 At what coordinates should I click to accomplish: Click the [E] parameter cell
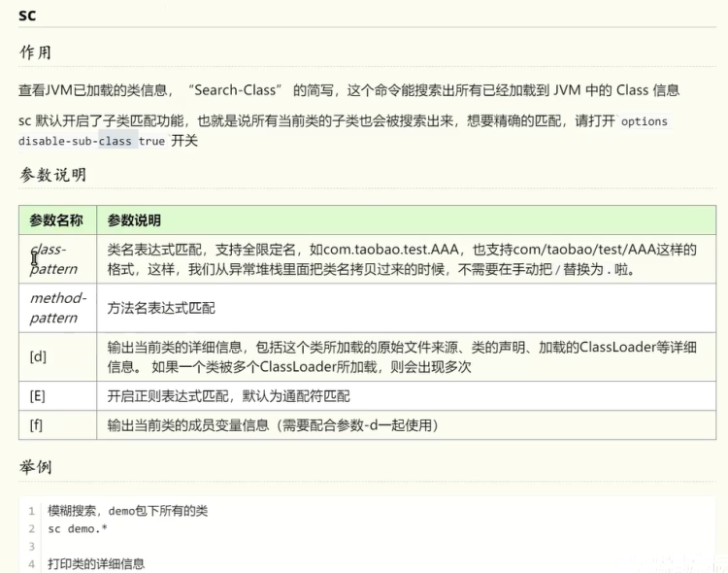[x=57, y=396]
